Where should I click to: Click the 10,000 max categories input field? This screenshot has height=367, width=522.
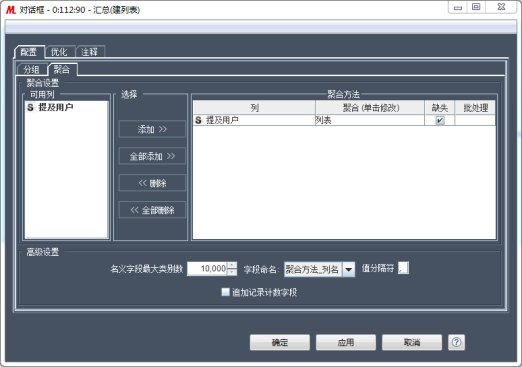click(x=207, y=269)
